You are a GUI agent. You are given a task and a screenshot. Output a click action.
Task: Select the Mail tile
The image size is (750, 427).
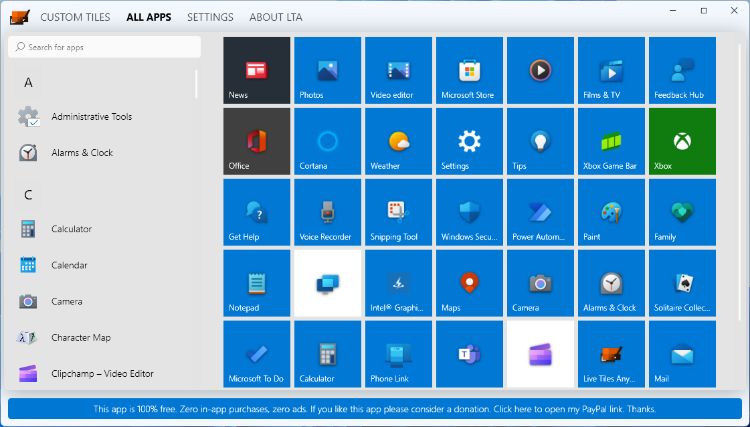click(682, 354)
